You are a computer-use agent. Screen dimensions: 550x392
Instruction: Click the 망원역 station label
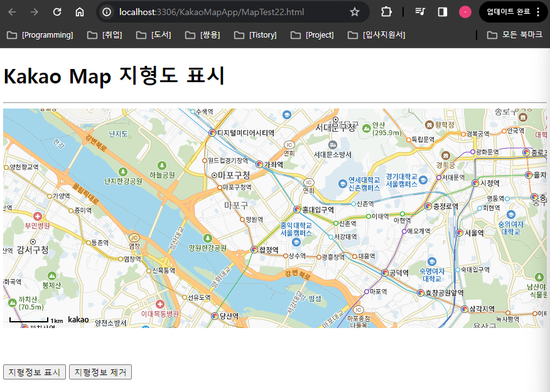[x=254, y=220]
